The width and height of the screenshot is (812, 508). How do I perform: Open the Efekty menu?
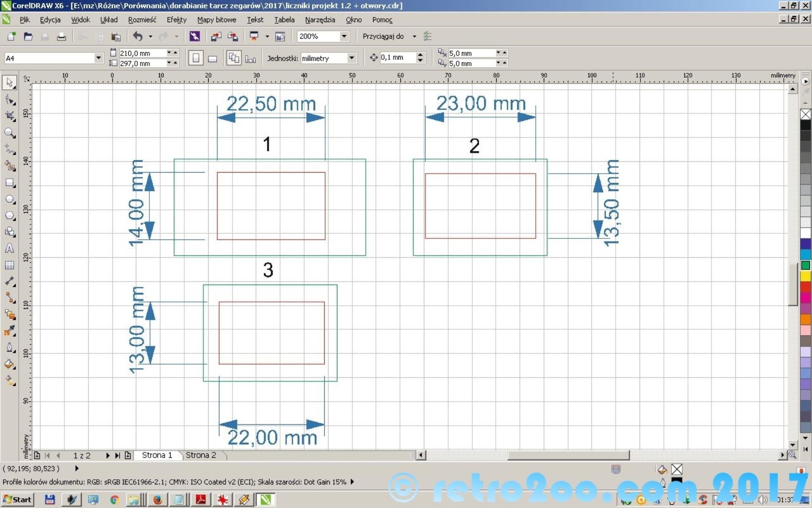pos(176,20)
